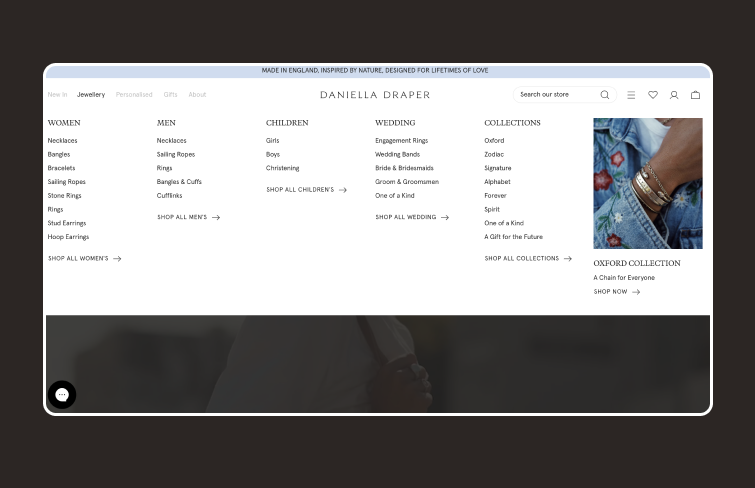Open the Zodiac collection link
This screenshot has height=488, width=755.
(x=494, y=155)
